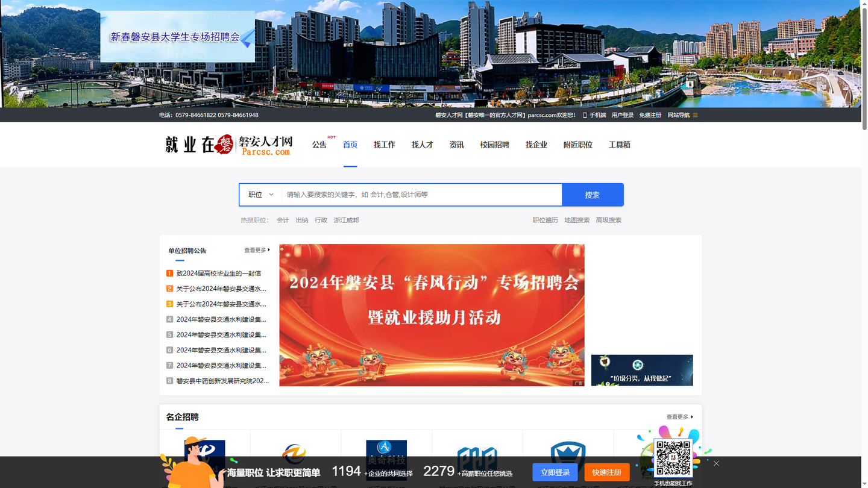Open announcement number 6 in the list
Screen dimensions: 868x488
221,350
